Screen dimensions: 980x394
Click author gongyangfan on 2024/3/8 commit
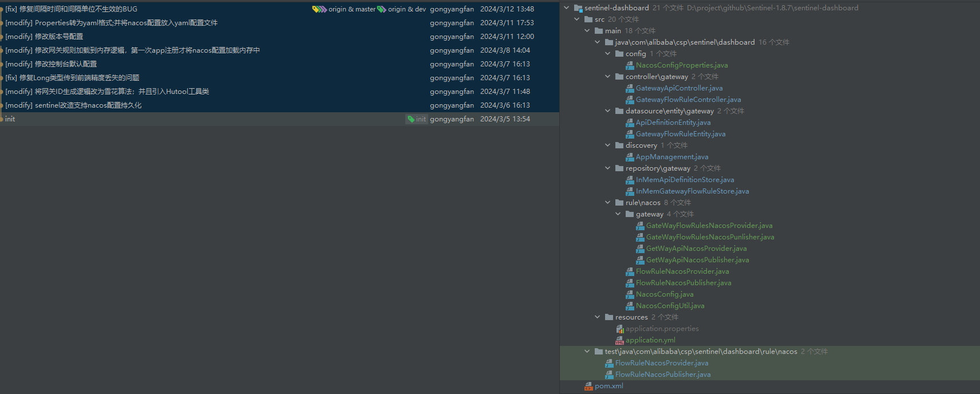[452, 50]
